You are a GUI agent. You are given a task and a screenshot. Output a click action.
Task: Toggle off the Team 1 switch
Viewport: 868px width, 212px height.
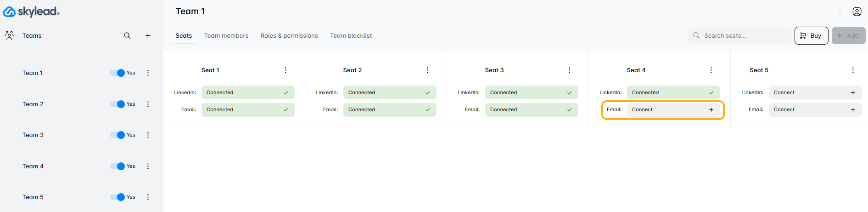[118, 73]
